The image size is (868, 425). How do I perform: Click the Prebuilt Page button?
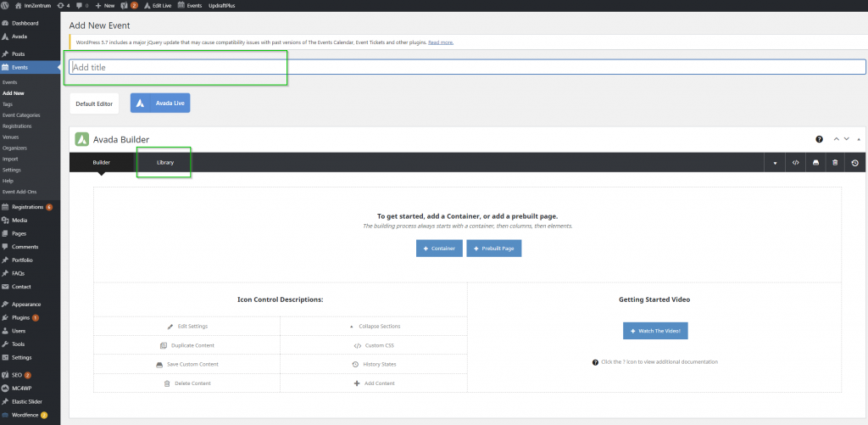pos(493,249)
